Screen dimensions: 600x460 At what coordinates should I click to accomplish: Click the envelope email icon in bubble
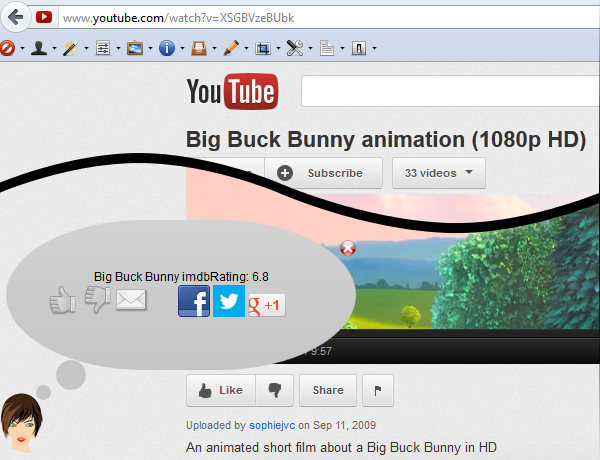pos(131,300)
